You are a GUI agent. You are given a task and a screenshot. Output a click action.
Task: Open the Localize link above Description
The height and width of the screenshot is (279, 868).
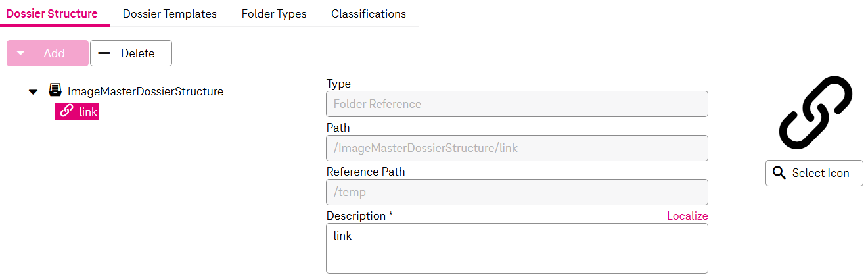tap(687, 216)
